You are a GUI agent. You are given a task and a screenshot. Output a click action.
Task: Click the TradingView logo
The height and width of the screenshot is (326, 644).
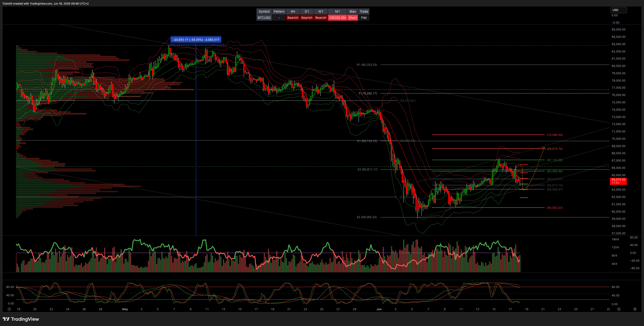pyautogui.click(x=21, y=319)
